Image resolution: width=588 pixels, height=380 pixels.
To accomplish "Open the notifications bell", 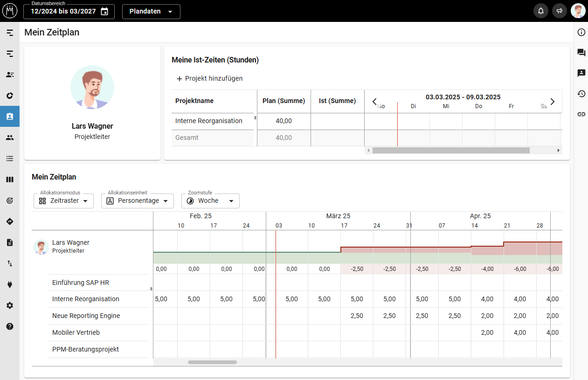I will [541, 11].
